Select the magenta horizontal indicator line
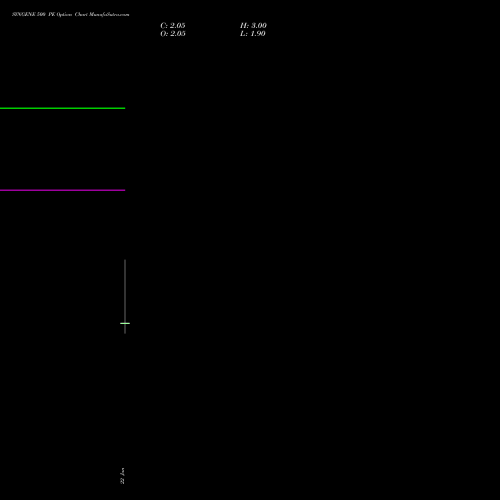 62,190
